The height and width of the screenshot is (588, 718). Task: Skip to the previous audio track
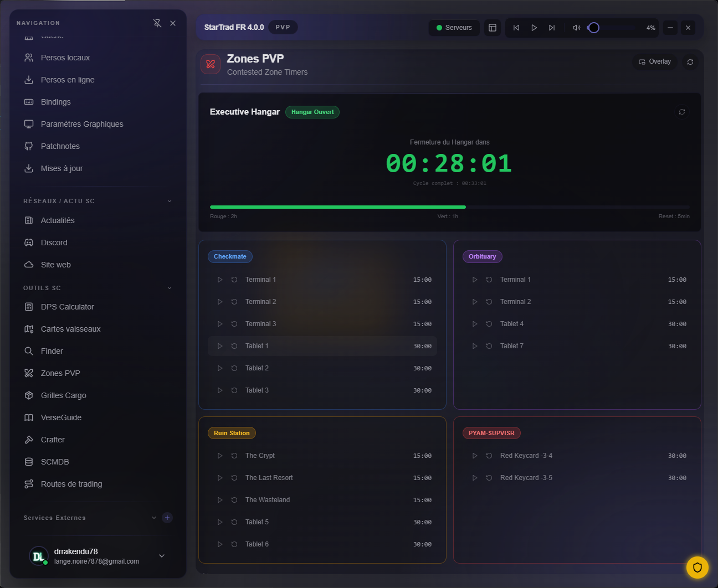(516, 28)
